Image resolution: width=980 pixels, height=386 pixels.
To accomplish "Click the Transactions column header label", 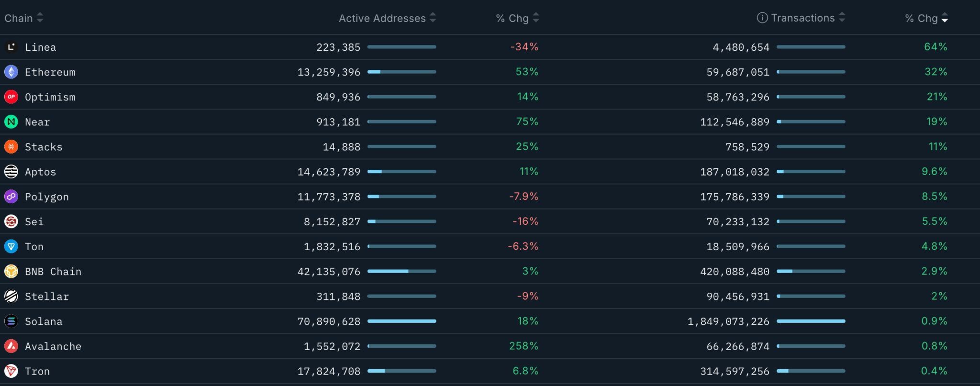I will pyautogui.click(x=802, y=18).
